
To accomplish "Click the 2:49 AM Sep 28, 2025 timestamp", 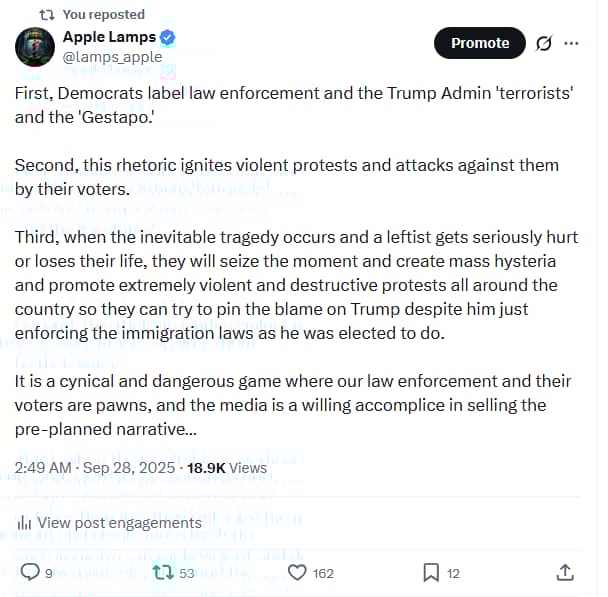I will 92,467.
